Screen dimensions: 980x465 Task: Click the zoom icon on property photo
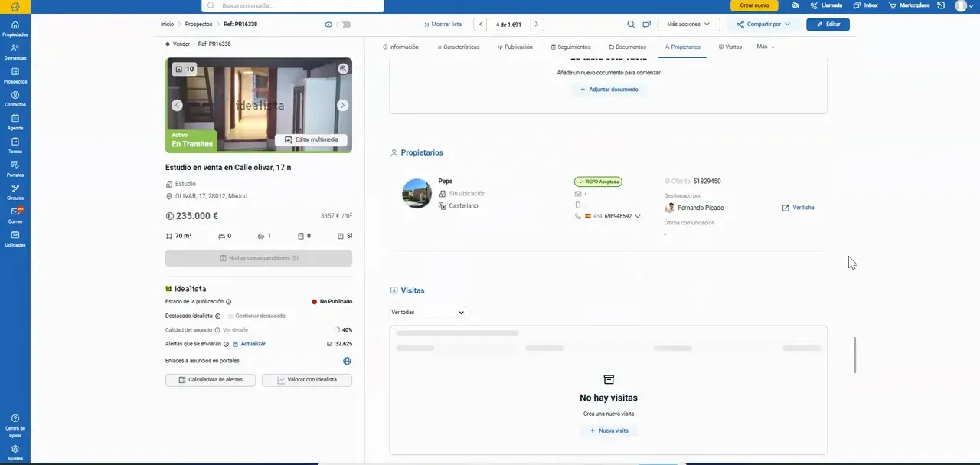click(343, 68)
